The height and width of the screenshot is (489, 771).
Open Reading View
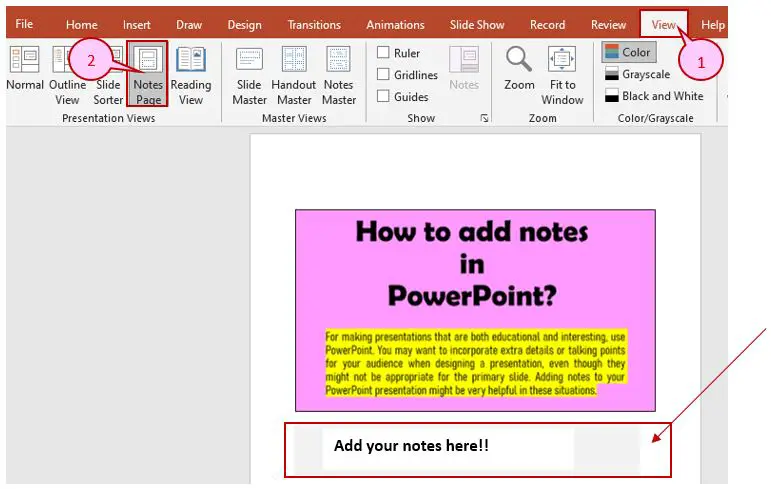[191, 75]
